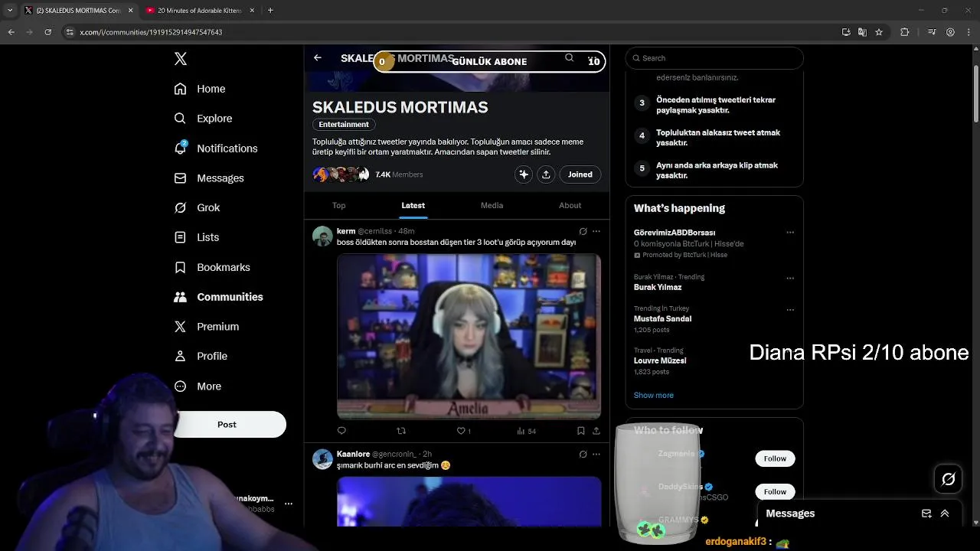Open Kaanlore's profile avatar

point(322,459)
